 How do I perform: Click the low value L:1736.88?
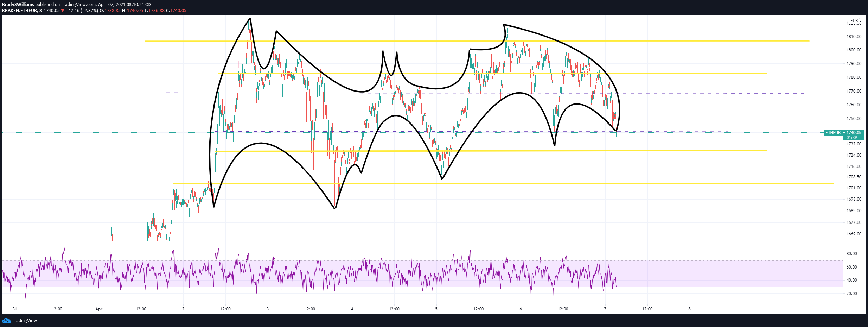coord(155,11)
